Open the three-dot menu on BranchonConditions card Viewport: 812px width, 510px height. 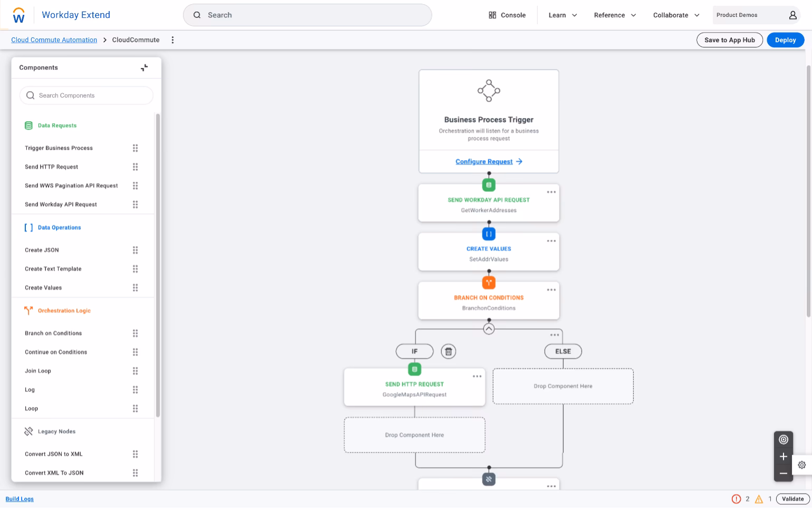tap(551, 289)
